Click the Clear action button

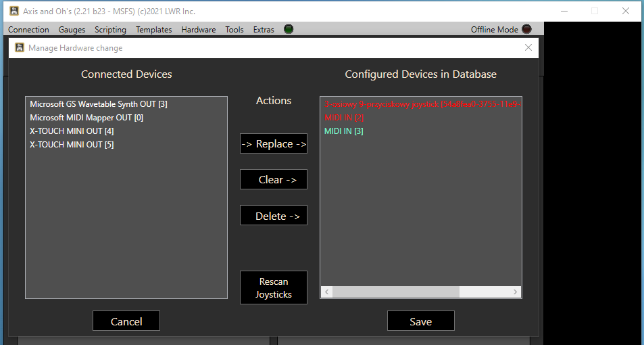coord(274,179)
